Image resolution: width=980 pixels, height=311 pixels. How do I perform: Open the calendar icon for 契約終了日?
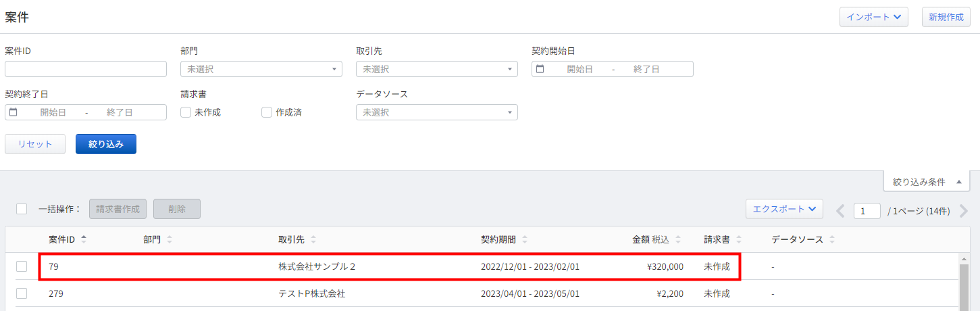click(14, 112)
